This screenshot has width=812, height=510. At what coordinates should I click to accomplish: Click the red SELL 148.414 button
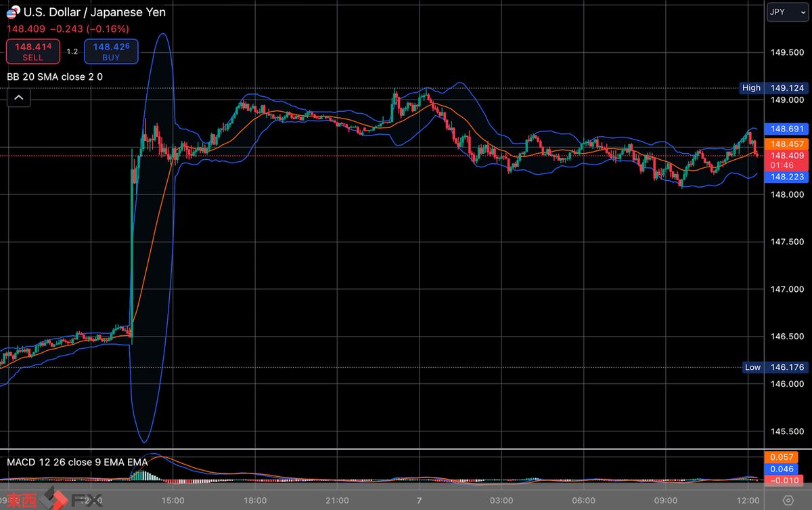coord(32,51)
